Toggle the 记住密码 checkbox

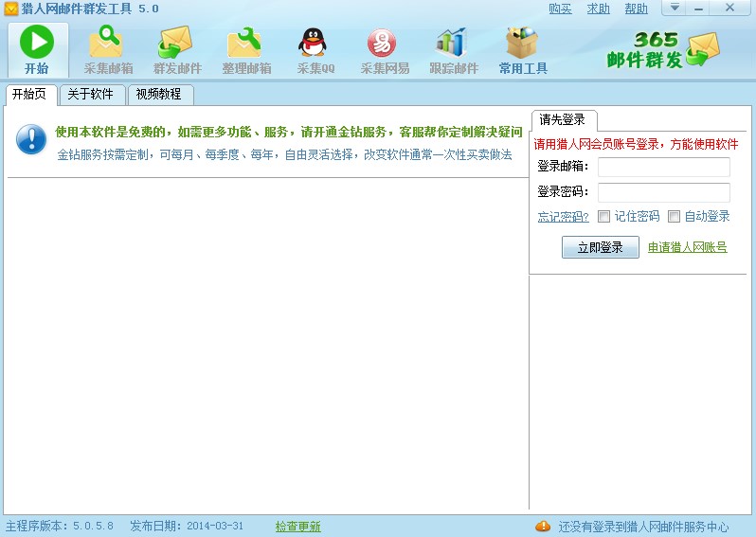(603, 217)
